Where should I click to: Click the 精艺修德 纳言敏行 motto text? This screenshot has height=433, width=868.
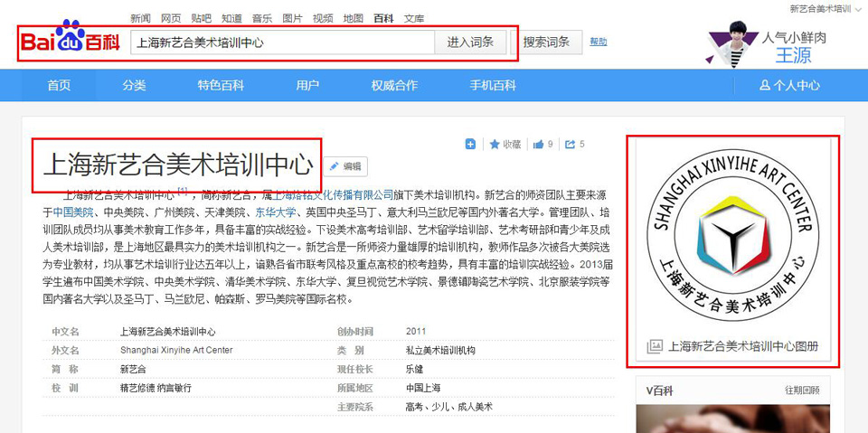pyautogui.click(x=156, y=388)
